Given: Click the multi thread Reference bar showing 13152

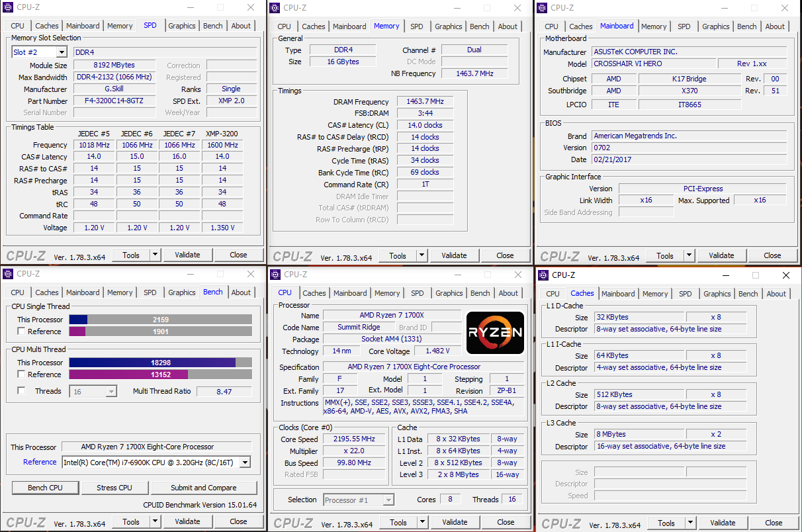Looking at the screenshot, I should point(160,375).
